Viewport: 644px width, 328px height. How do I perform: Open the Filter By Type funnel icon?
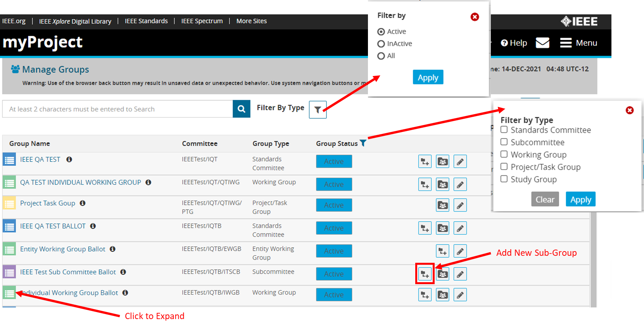point(318,109)
